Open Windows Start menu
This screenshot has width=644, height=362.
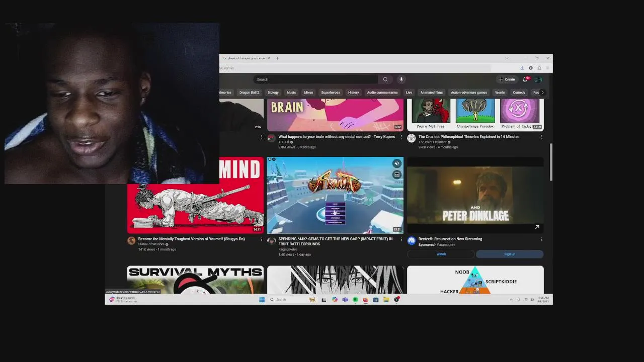pos(262,300)
